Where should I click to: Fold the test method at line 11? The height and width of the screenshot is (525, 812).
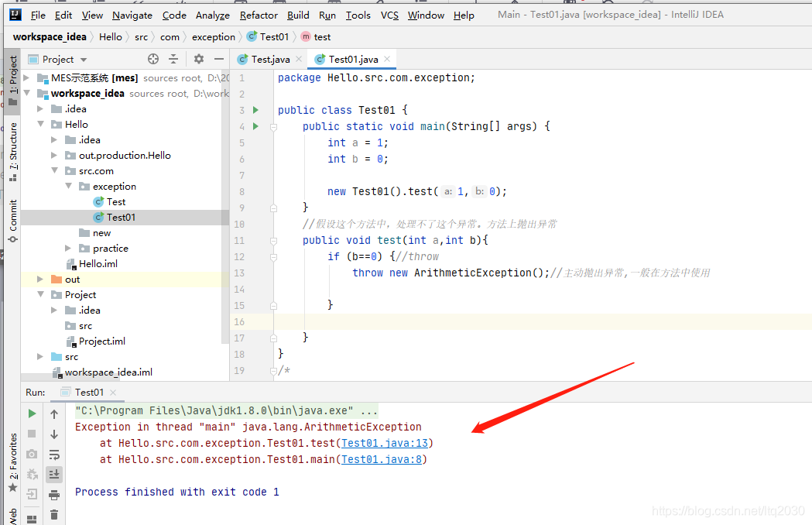[x=273, y=241]
